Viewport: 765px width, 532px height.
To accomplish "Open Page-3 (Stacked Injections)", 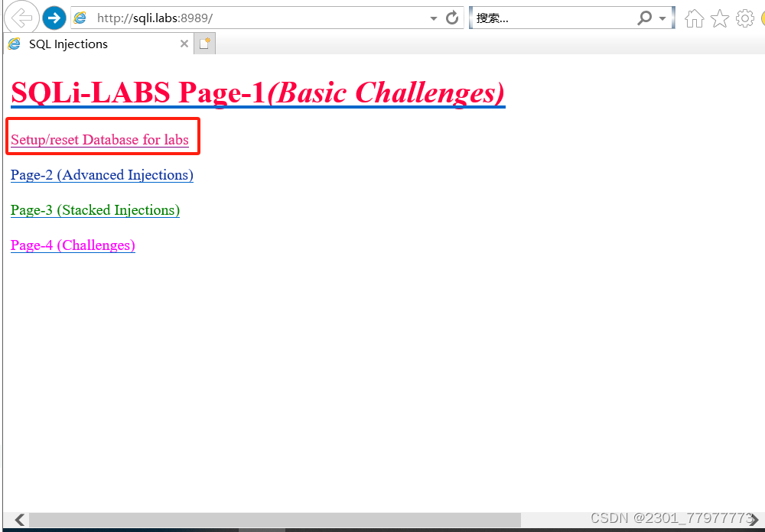I will coord(95,210).
